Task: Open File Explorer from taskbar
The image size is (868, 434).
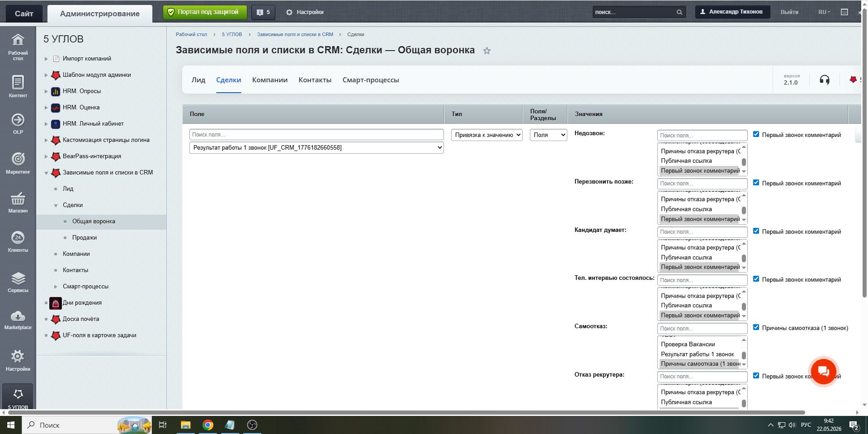Action: click(x=185, y=425)
